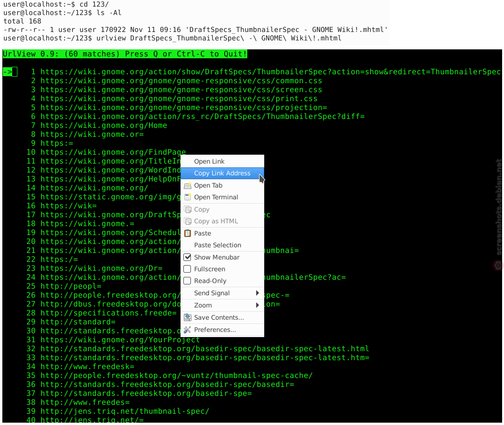
Task: Click URL 29 http://standard= entry
Action: [x=78, y=322]
